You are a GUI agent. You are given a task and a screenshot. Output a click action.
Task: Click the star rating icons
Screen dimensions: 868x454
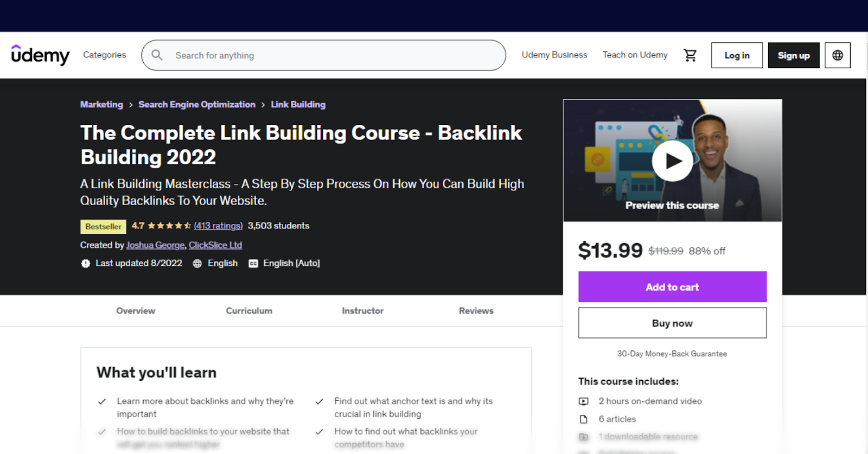coord(169,226)
